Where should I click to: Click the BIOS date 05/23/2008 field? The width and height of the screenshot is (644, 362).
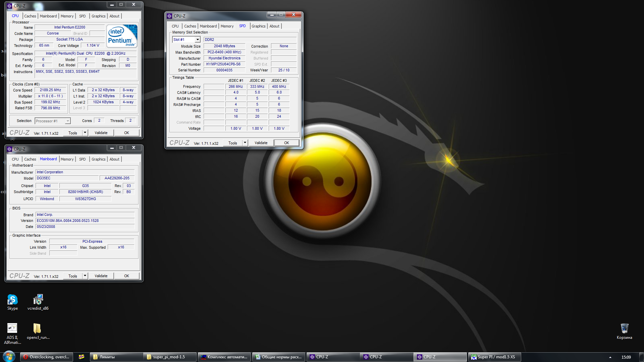coord(85,227)
